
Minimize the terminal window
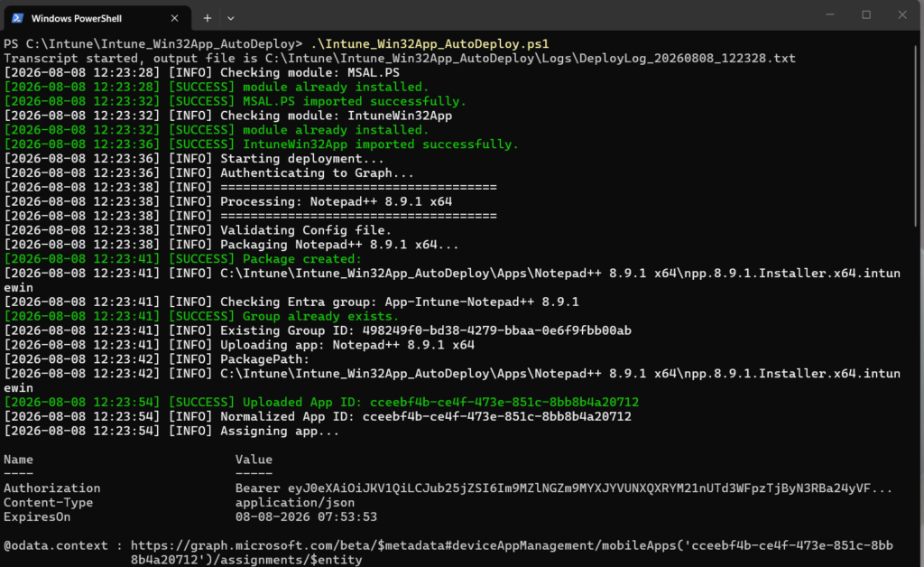[x=830, y=14]
